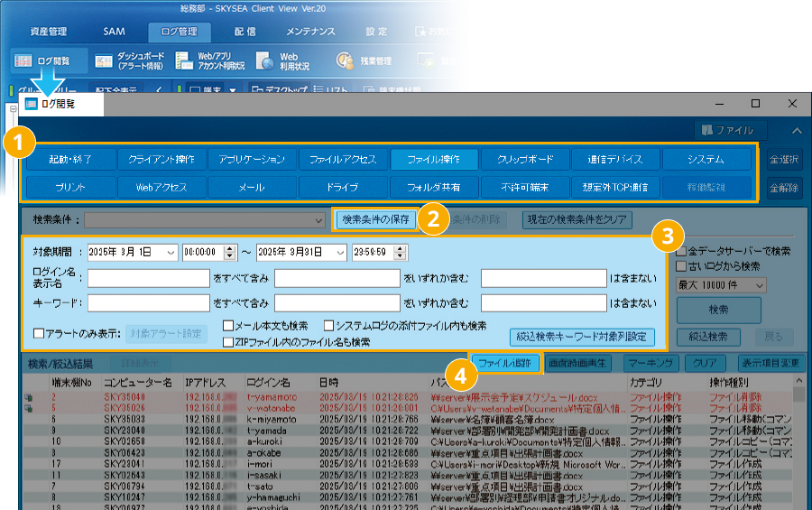Image resolution: width=812 pixels, height=510 pixels.
Task: Open 残業管理 toolbar icon
Action: coord(364,60)
